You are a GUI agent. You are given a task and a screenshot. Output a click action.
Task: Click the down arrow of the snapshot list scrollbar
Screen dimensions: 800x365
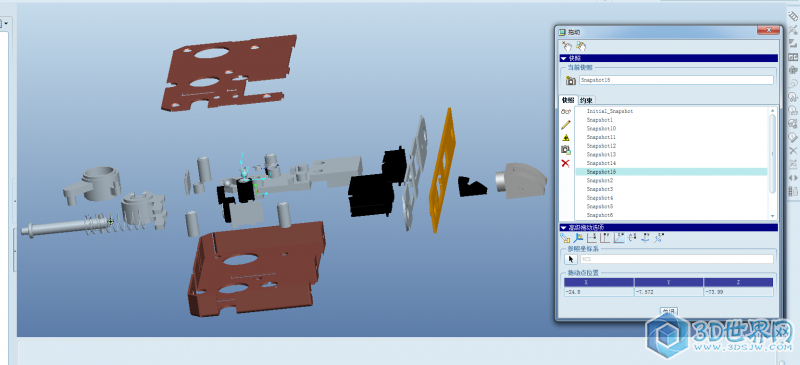(x=772, y=216)
